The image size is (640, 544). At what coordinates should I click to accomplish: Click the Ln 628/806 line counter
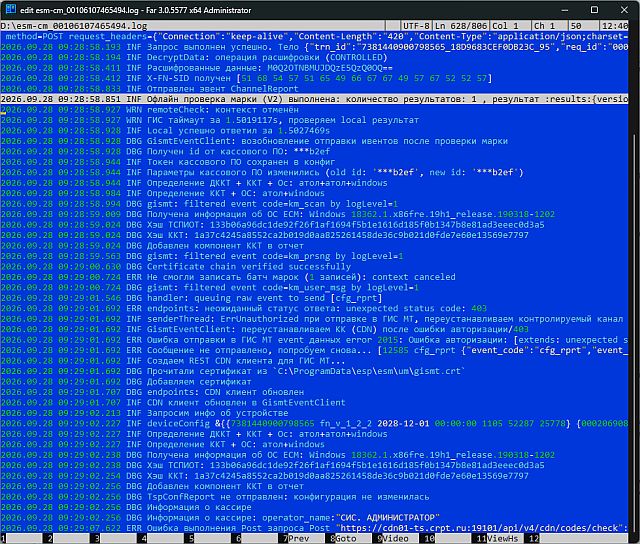click(461, 26)
